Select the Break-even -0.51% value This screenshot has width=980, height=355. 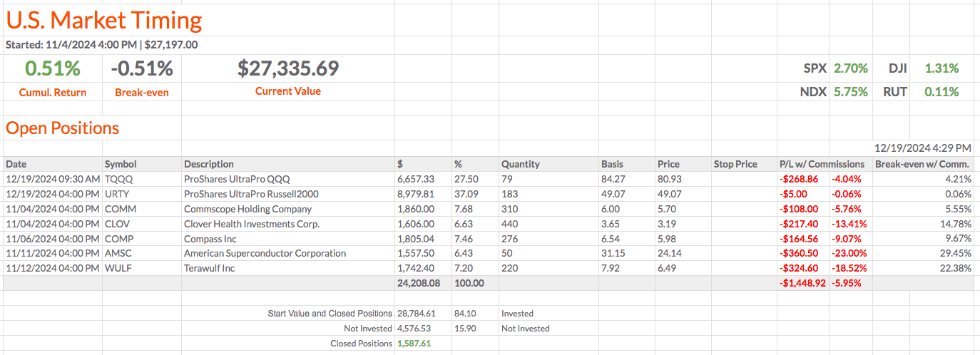[142, 68]
